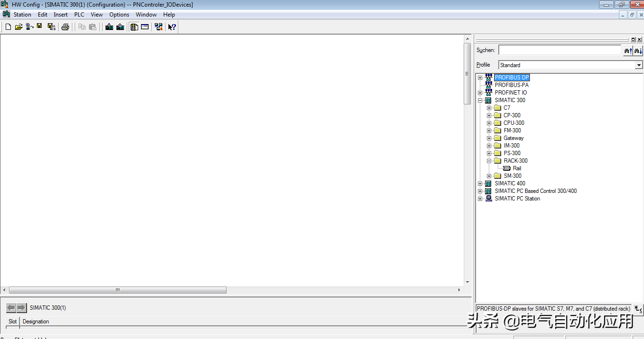Toggle the hardware Catalog icon
The image size is (644, 339).
(x=134, y=27)
